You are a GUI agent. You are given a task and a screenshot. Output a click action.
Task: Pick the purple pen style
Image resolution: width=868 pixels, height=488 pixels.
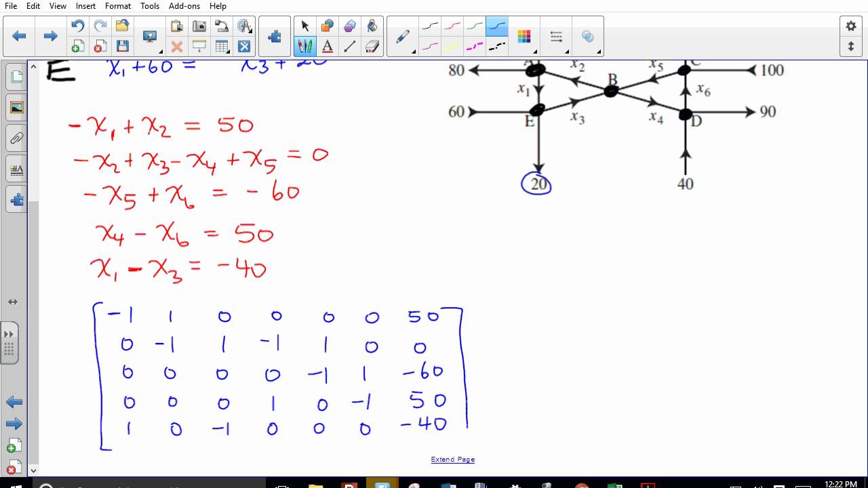430,47
